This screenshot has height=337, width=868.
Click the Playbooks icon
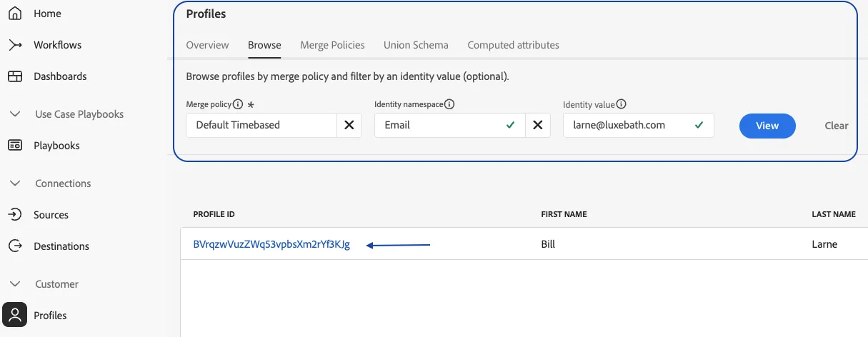click(15, 146)
